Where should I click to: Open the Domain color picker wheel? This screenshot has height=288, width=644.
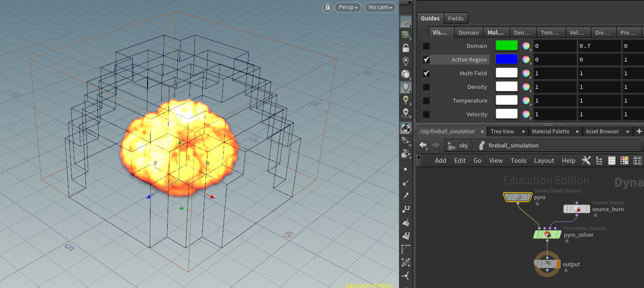click(x=526, y=46)
